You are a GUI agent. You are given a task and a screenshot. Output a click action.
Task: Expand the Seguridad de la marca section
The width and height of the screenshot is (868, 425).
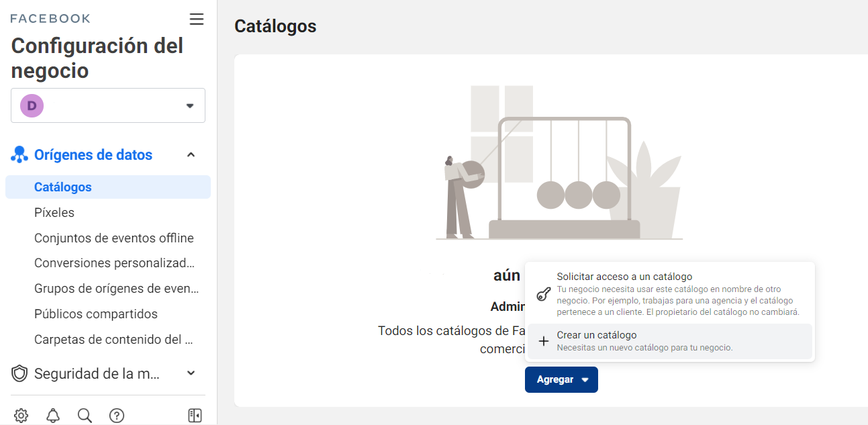click(x=191, y=373)
